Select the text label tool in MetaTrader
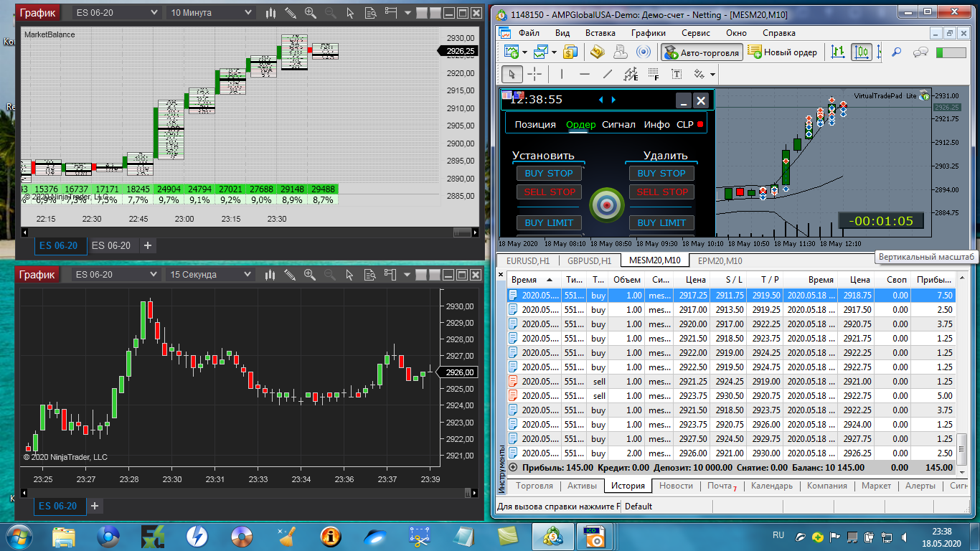This screenshot has width=980, height=551. coord(677,74)
